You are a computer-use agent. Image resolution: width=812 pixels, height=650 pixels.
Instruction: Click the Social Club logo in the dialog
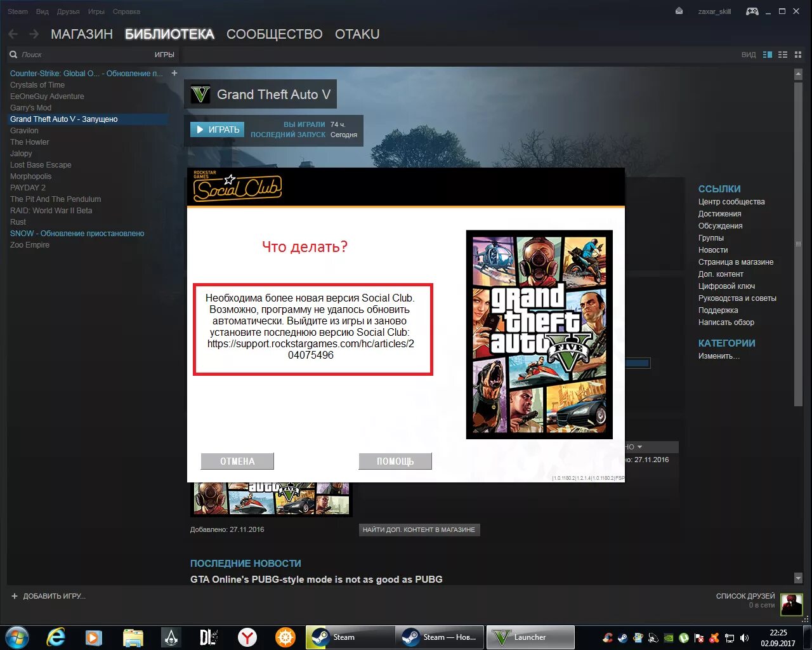coord(237,186)
